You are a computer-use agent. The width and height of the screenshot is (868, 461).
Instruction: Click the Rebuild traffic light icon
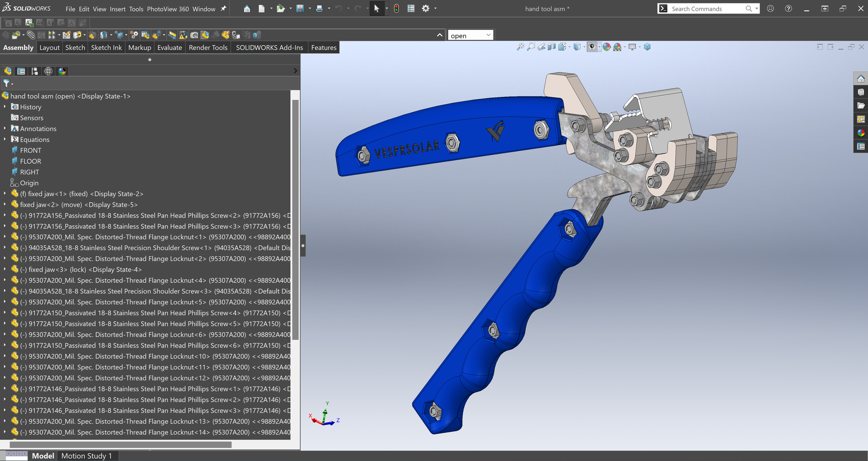pyautogui.click(x=397, y=9)
